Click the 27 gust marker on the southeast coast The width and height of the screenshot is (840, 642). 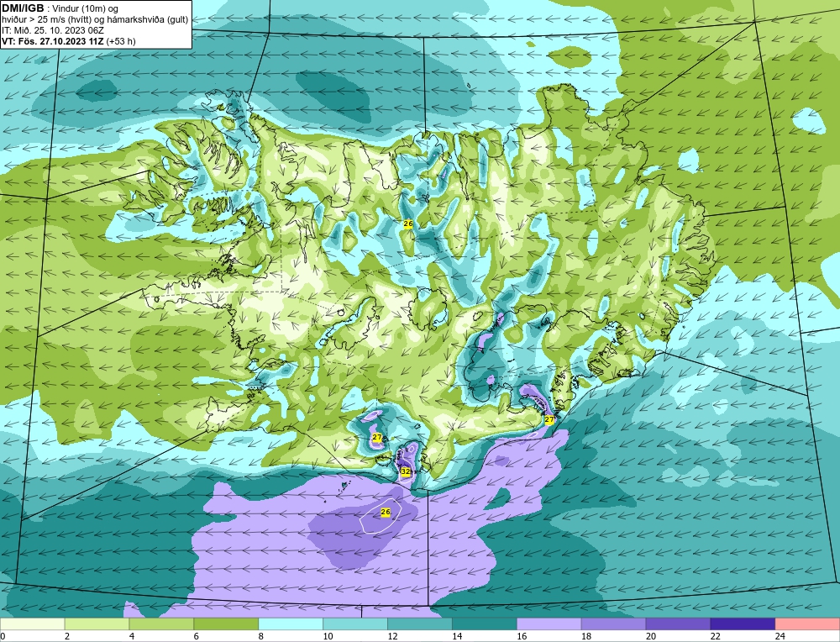[x=549, y=419]
